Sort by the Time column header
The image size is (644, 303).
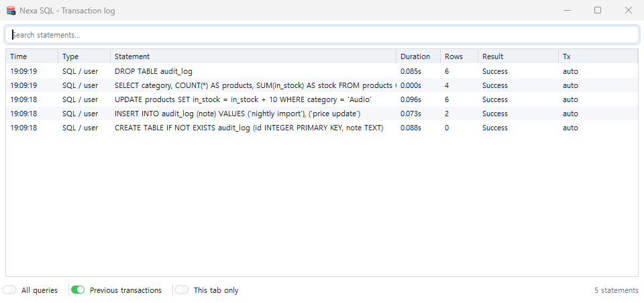(x=32, y=56)
